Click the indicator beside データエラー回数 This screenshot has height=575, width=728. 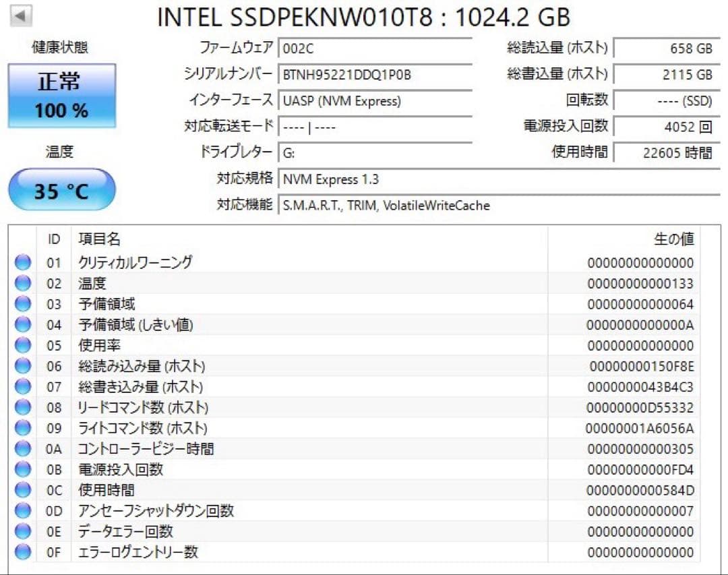[x=22, y=532]
